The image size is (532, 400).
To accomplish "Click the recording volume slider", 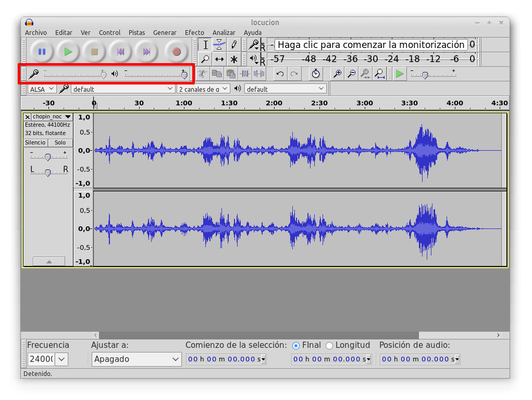I will point(75,74).
